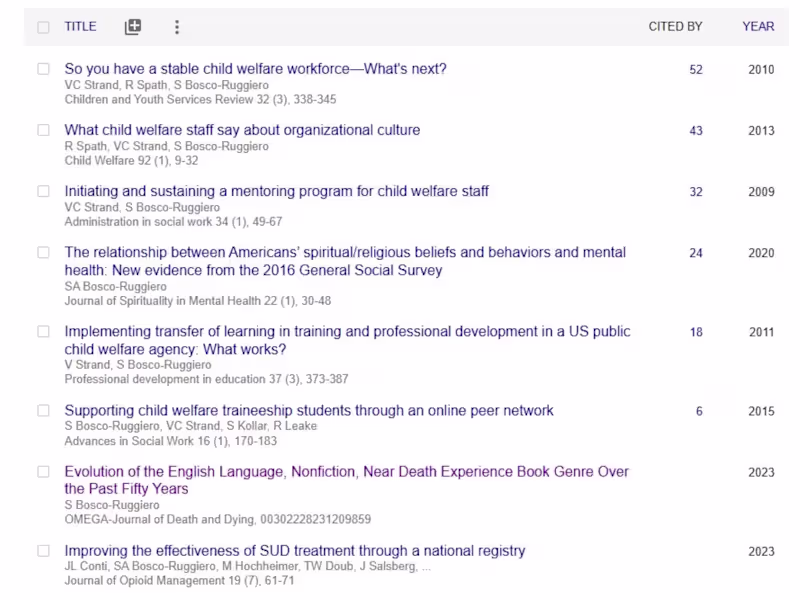This screenshot has width=800, height=600.
Task: Toggle the select-all articles checkbox
Action: pyautogui.click(x=43, y=27)
